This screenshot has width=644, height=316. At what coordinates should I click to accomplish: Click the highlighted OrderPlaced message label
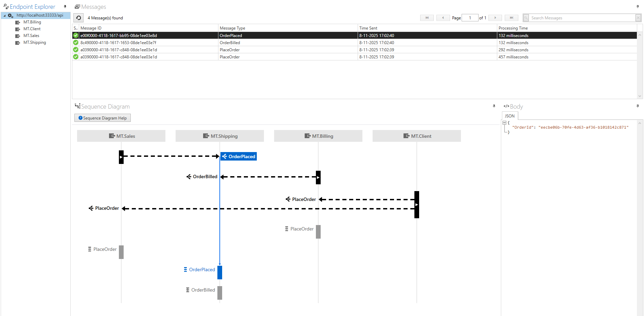point(239,156)
